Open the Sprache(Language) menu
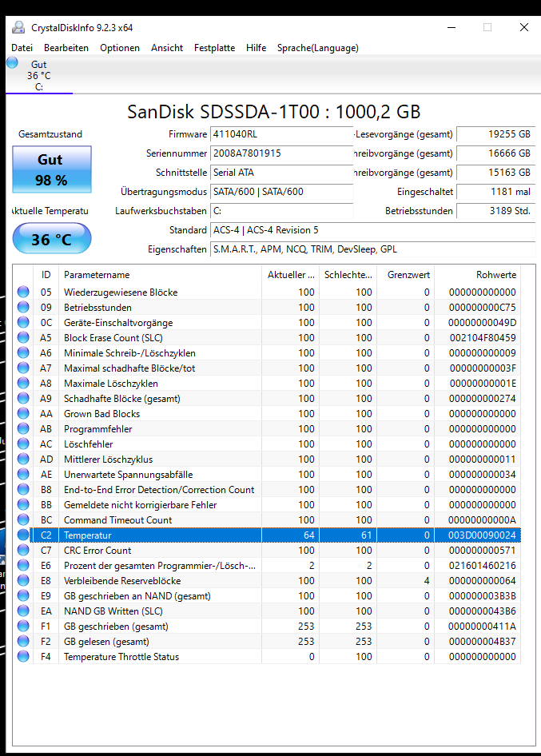541x756 pixels. (x=318, y=48)
